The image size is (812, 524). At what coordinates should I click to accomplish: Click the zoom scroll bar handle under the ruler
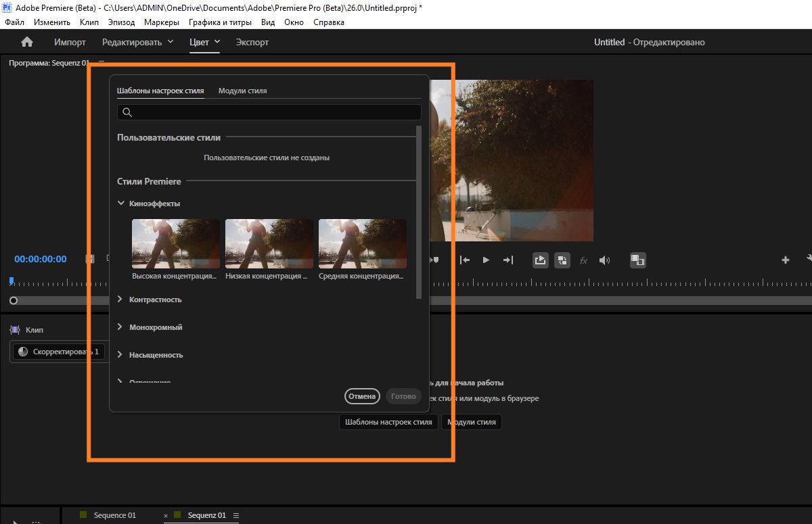pos(14,300)
